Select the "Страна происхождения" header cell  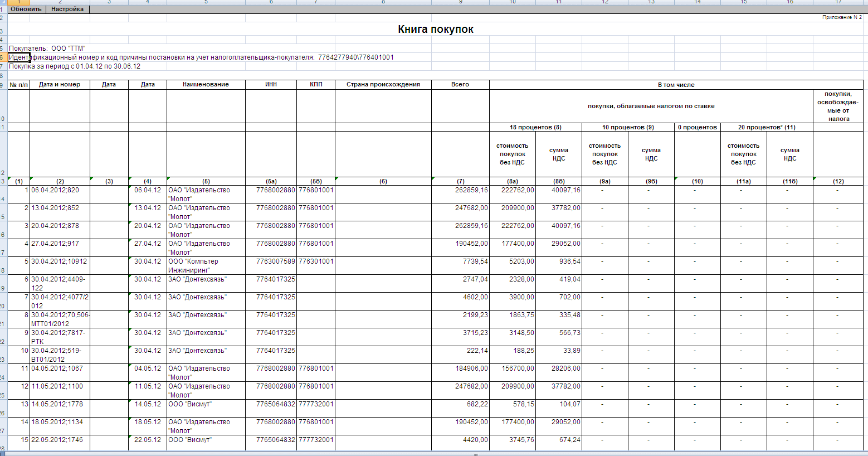tap(383, 85)
